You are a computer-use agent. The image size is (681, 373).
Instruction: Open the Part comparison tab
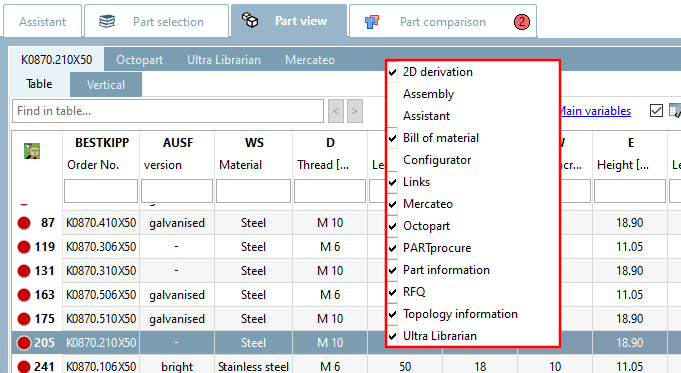click(x=443, y=21)
